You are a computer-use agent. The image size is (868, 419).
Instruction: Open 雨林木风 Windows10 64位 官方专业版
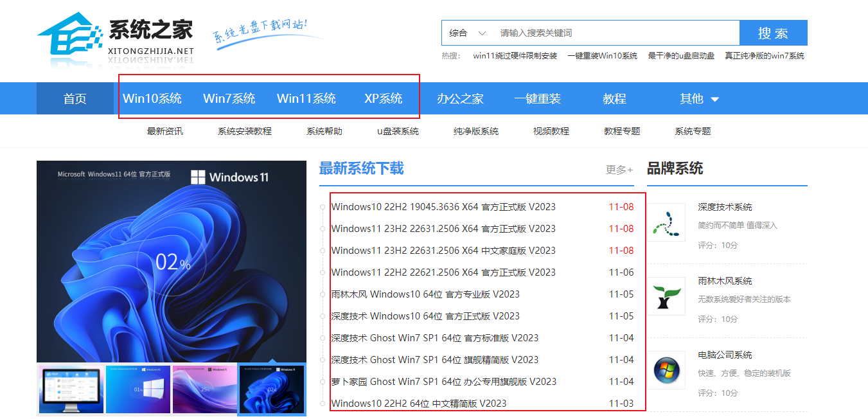point(425,294)
